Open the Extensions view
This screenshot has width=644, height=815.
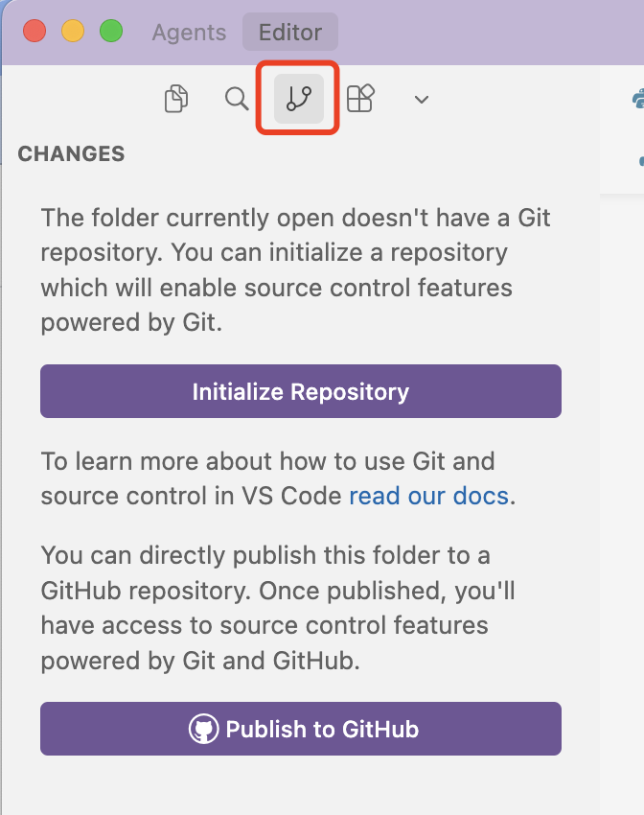pyautogui.click(x=360, y=99)
